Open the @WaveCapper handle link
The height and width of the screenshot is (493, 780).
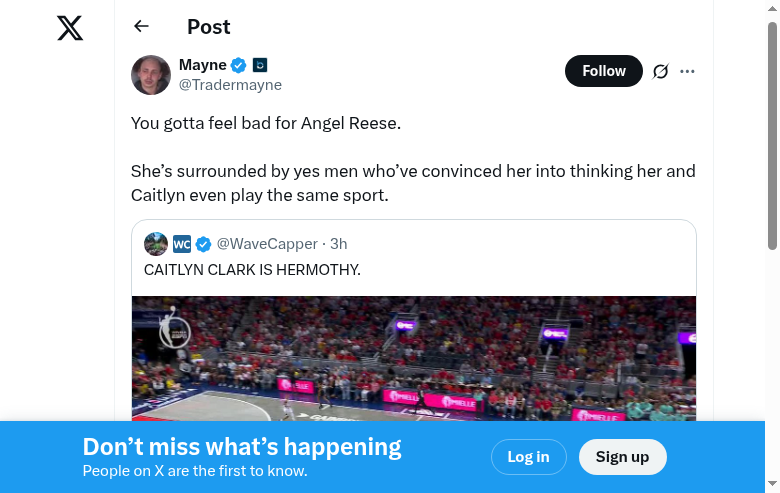tap(267, 244)
